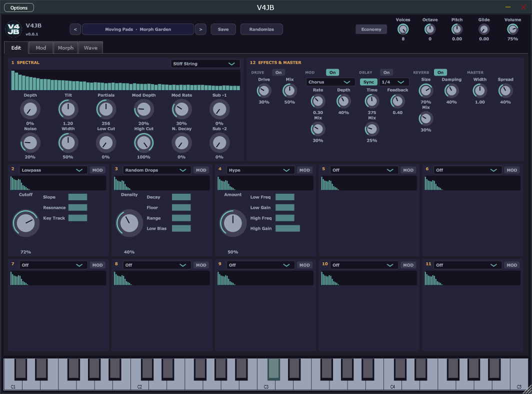Open slot 5 Off dropdown
532x394 pixels.
364,170
